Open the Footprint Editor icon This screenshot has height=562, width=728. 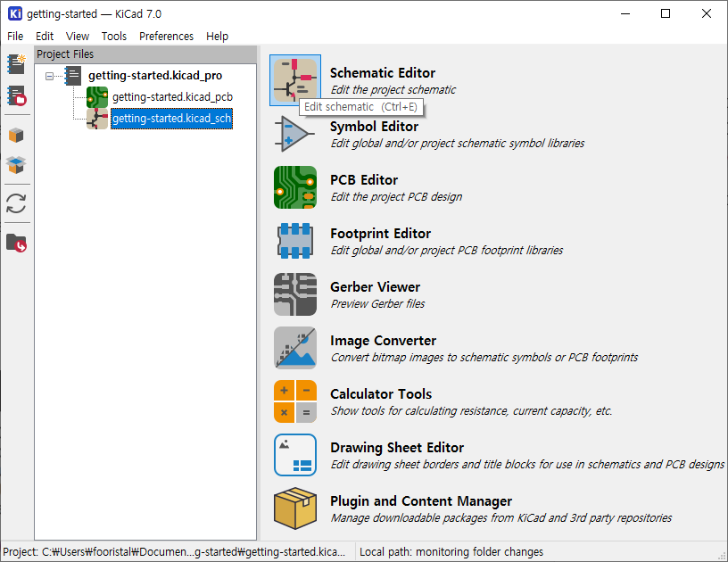coord(295,241)
